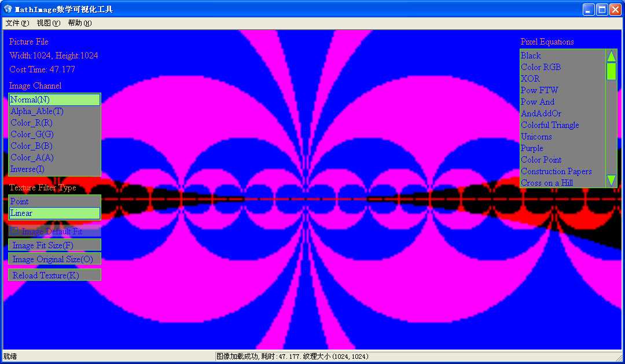Open the 视图(V) menu
Screen dimensions: 625x364
(48, 23)
